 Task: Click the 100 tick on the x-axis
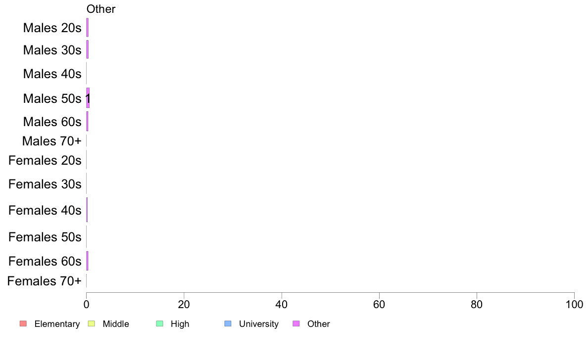point(574,304)
